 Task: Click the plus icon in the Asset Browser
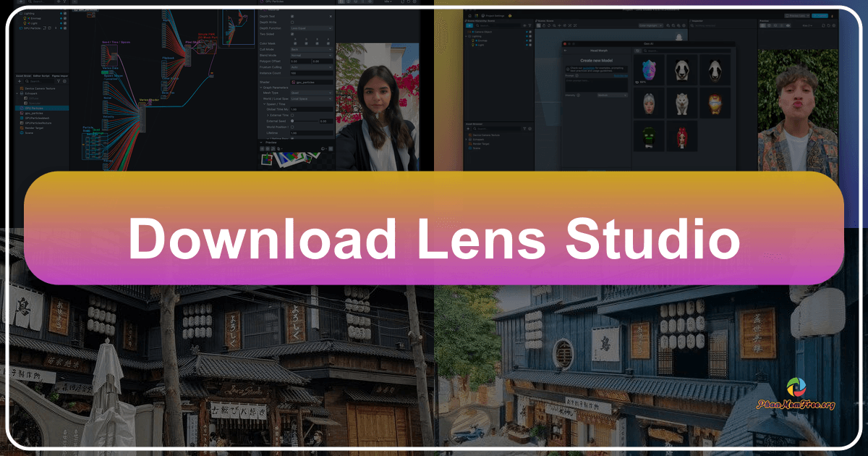click(19, 81)
